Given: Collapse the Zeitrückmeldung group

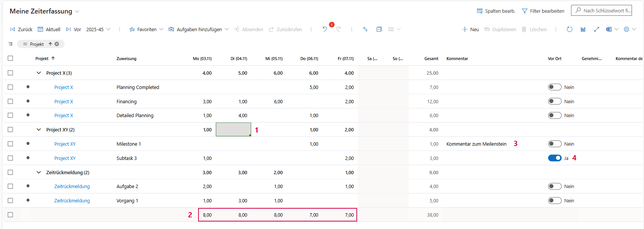Looking at the screenshot, I should pyautogui.click(x=39, y=172).
